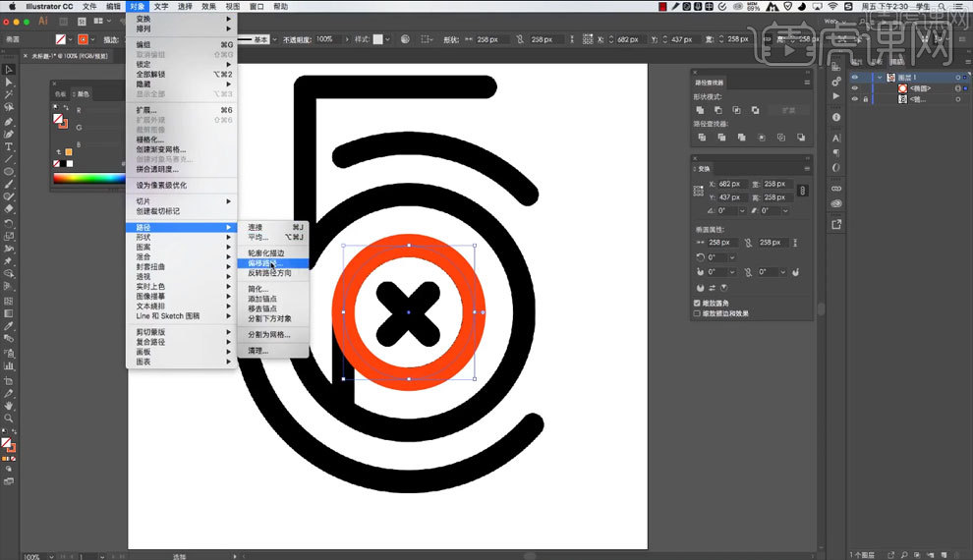
Task: Click the color spectrum bar
Action: [x=88, y=179]
